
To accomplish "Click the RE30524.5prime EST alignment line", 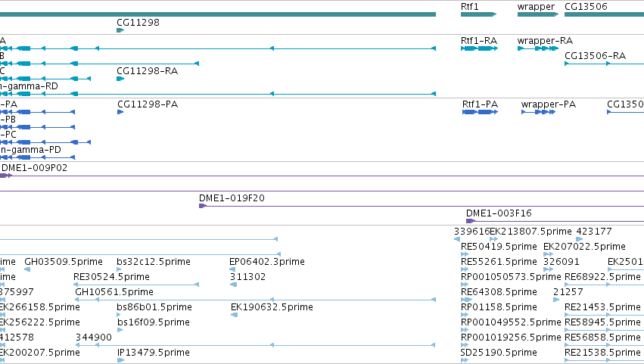I will coord(136,285).
